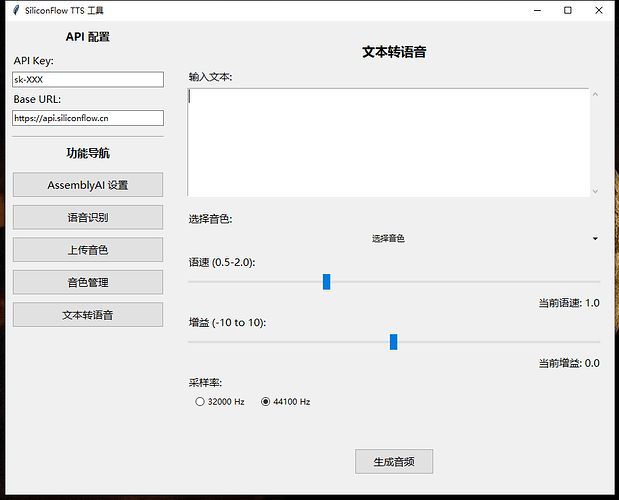Viewport: 619px width, 500px height.
Task: Open the 选择音色 dropdown
Action: [x=394, y=238]
